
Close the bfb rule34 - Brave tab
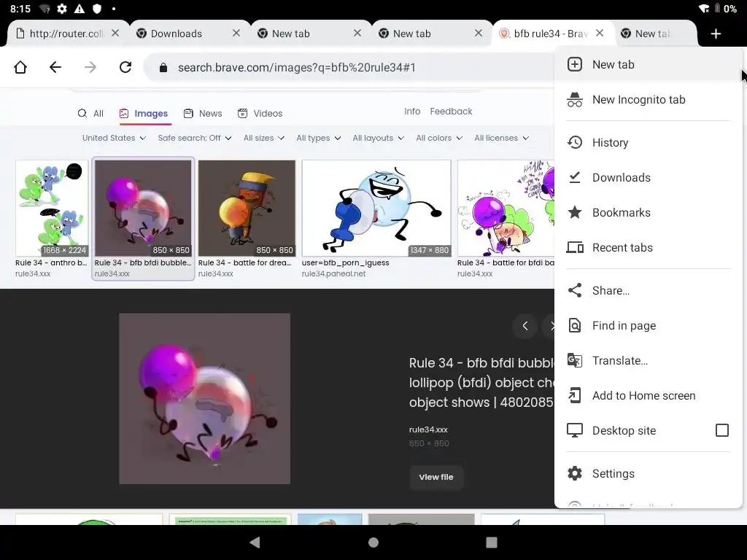click(x=600, y=33)
